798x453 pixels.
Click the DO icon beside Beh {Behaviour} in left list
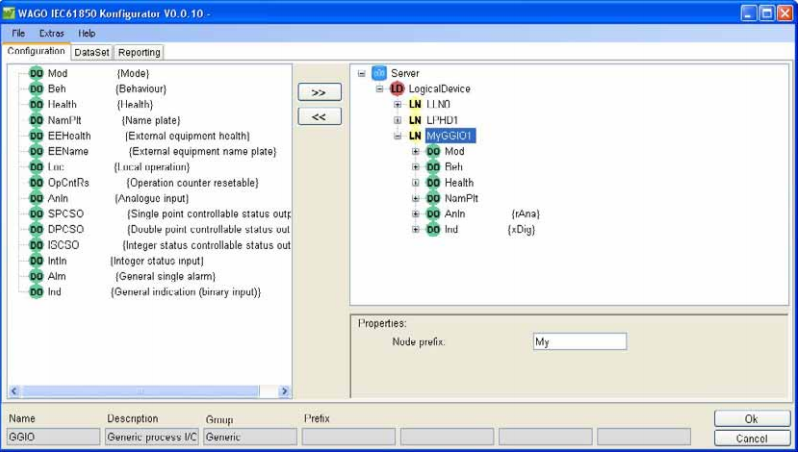(x=36, y=89)
